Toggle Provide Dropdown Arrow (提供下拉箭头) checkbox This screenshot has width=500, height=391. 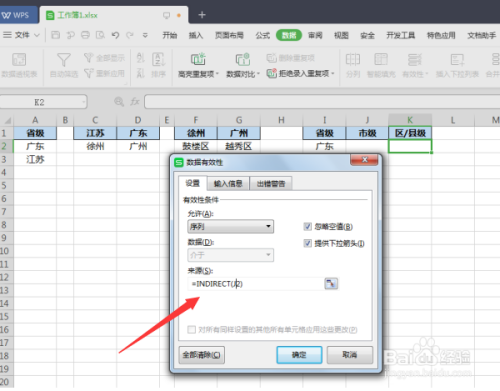[307, 243]
